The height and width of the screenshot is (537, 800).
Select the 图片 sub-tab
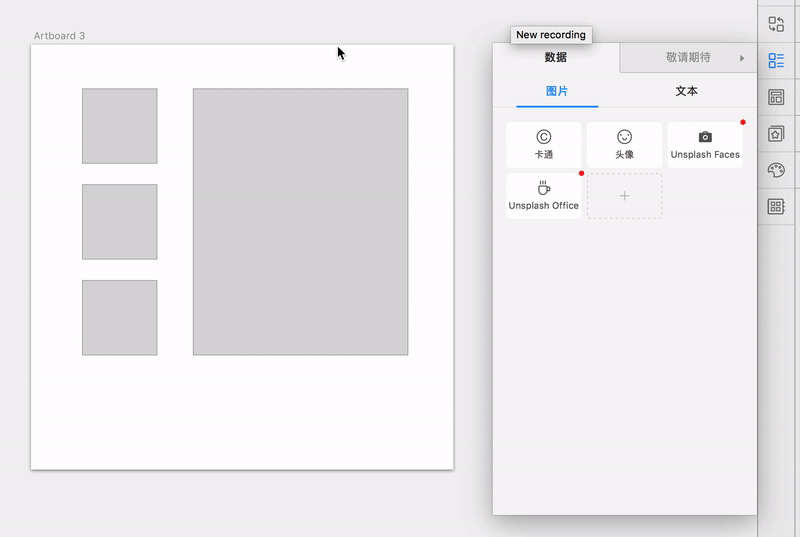click(x=557, y=91)
